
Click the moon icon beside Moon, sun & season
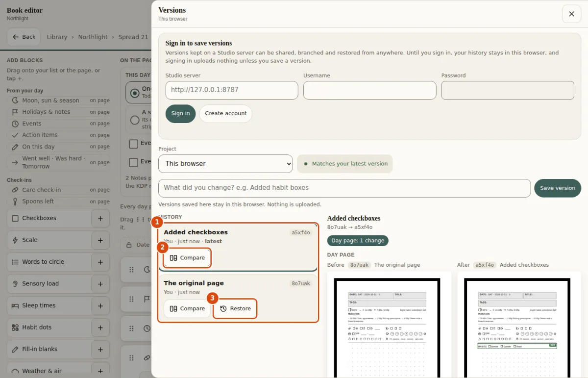pos(15,101)
